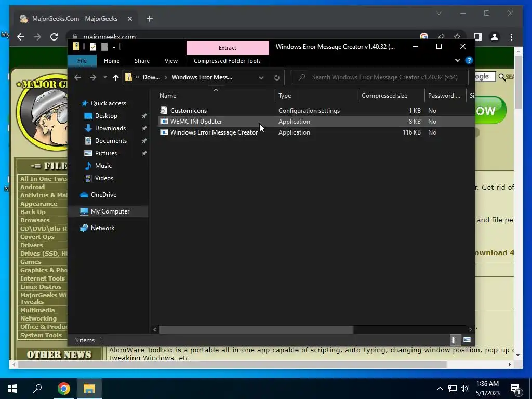The image size is (532, 399).
Task: Open Windows Start menu
Action: click(12, 389)
